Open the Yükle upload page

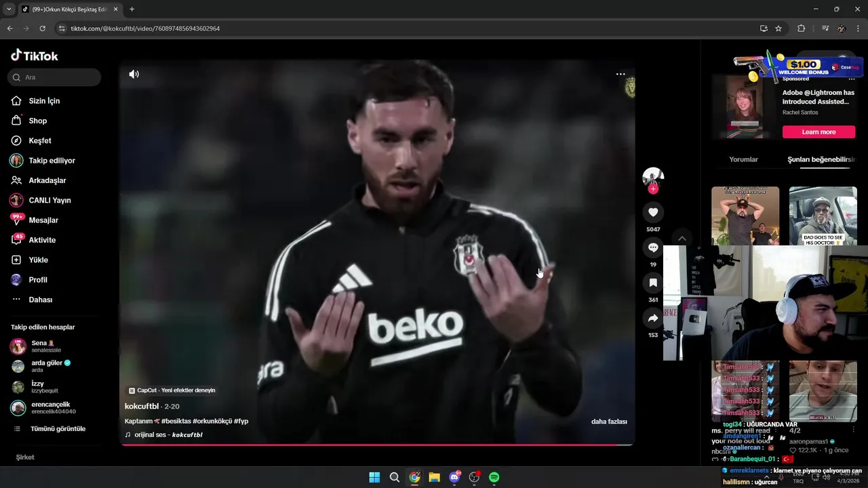tap(38, 260)
